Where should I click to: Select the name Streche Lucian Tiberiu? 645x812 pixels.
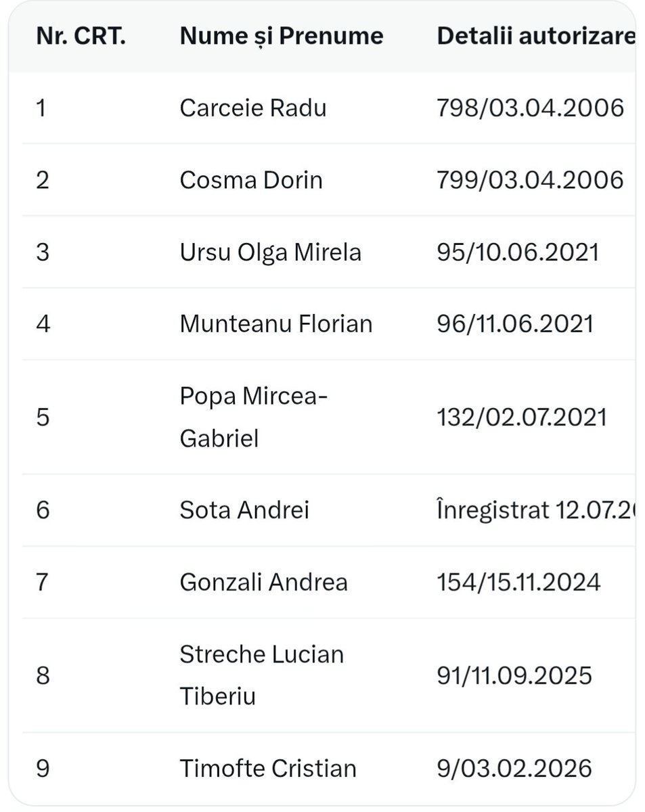coord(262,675)
